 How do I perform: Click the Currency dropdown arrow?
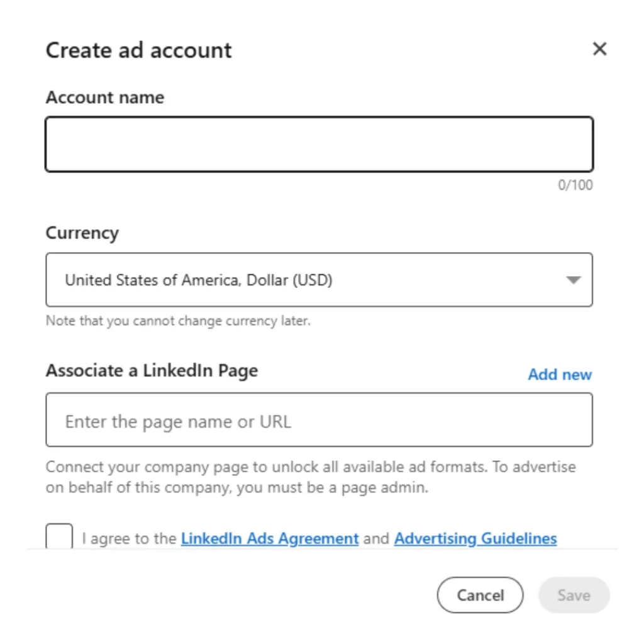click(x=573, y=280)
